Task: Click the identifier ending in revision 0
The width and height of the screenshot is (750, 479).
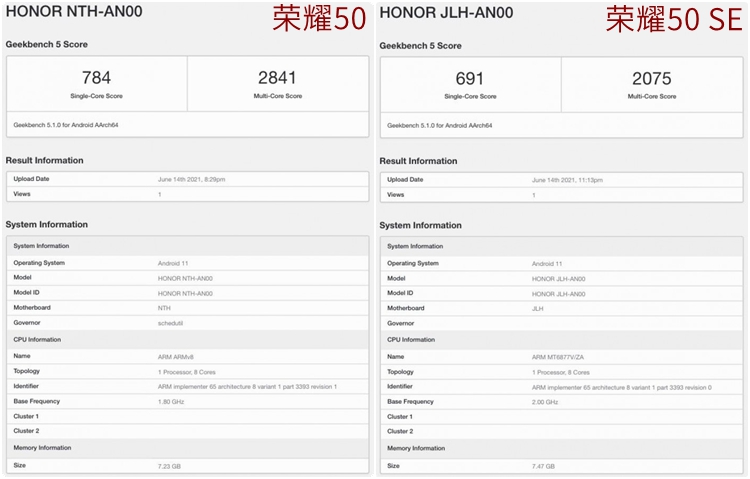Action: click(x=622, y=388)
